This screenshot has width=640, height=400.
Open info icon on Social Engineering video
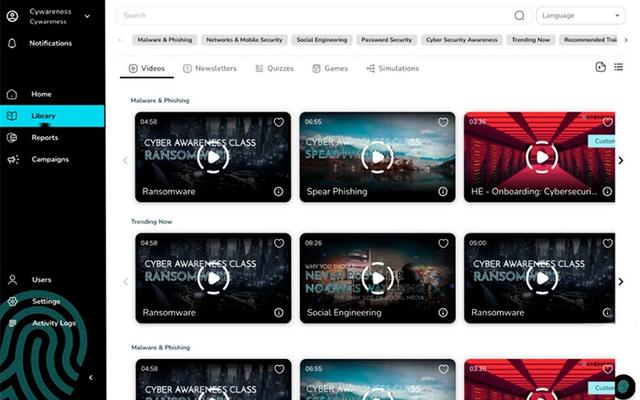click(x=442, y=312)
